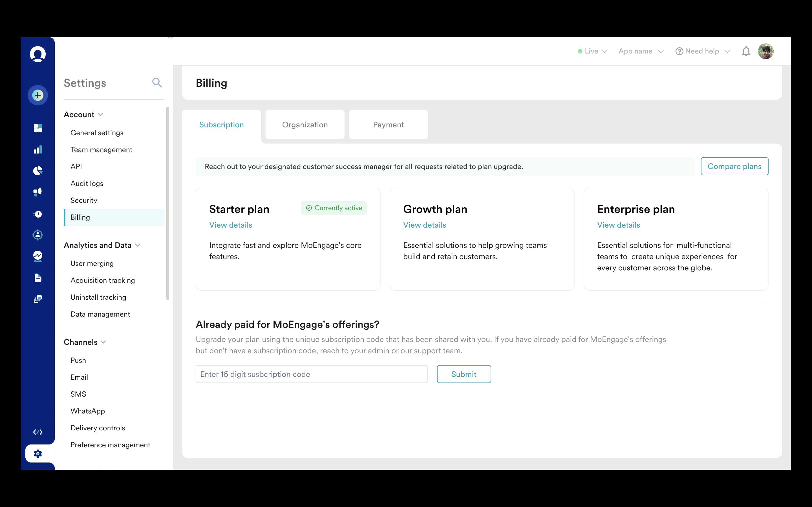Expand the Live environment dropdown

click(x=593, y=51)
